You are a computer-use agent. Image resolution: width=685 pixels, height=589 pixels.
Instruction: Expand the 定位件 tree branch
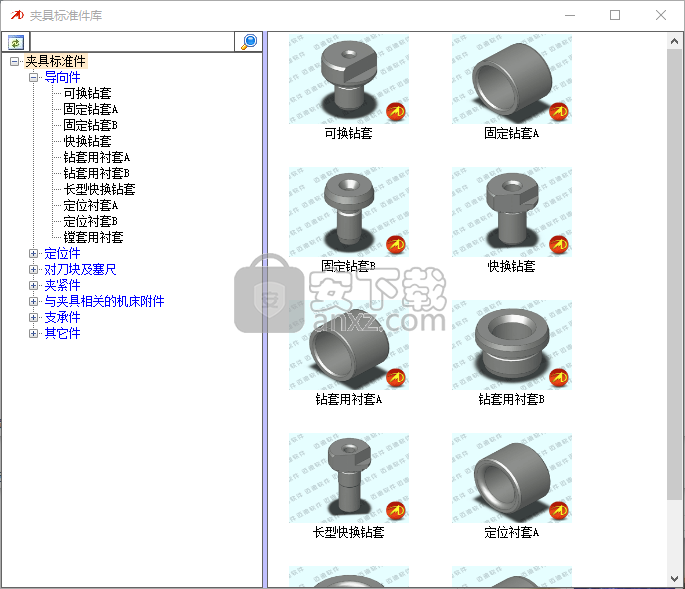coord(33,253)
